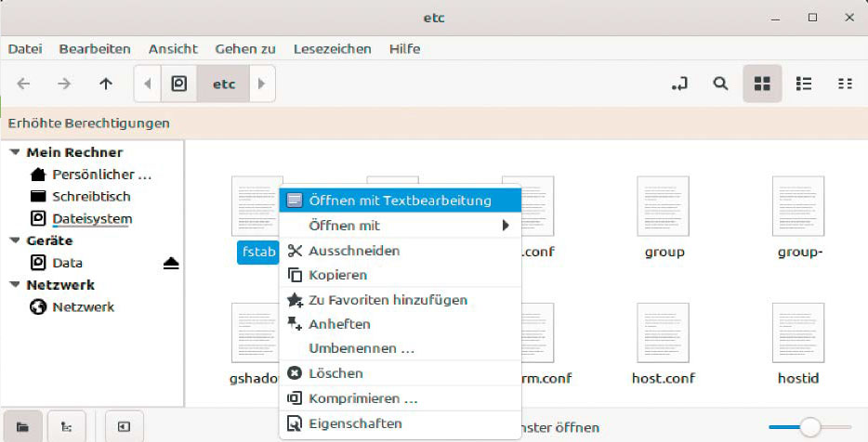This screenshot has width=868, height=442.
Task: Select the hostid file icon
Action: (x=798, y=332)
